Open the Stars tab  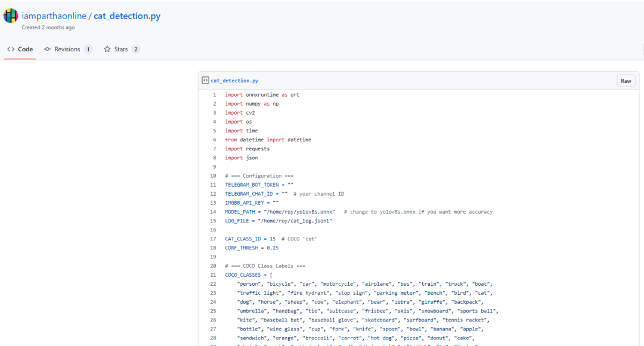pos(121,50)
